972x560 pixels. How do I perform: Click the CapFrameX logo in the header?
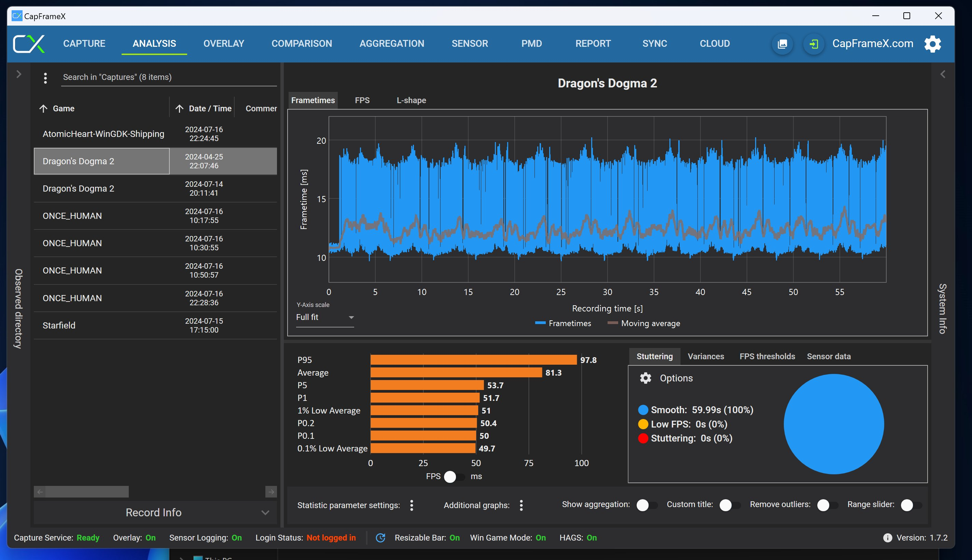pos(29,44)
